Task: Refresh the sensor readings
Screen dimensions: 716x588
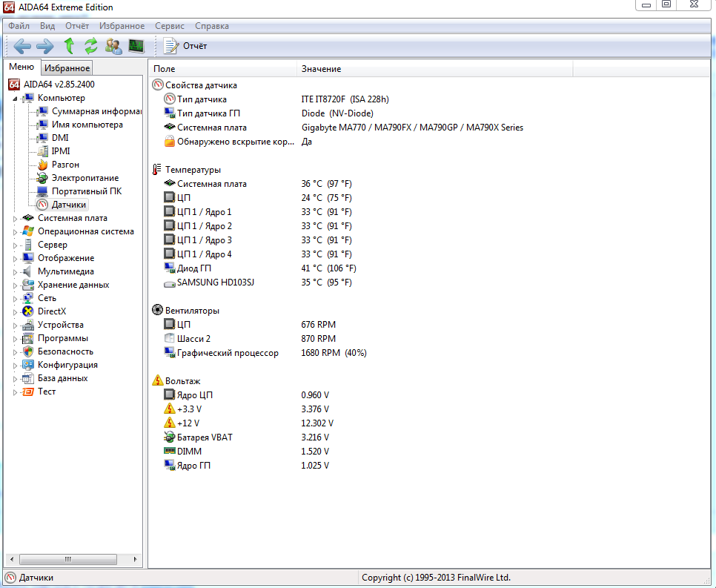Action: (91, 46)
